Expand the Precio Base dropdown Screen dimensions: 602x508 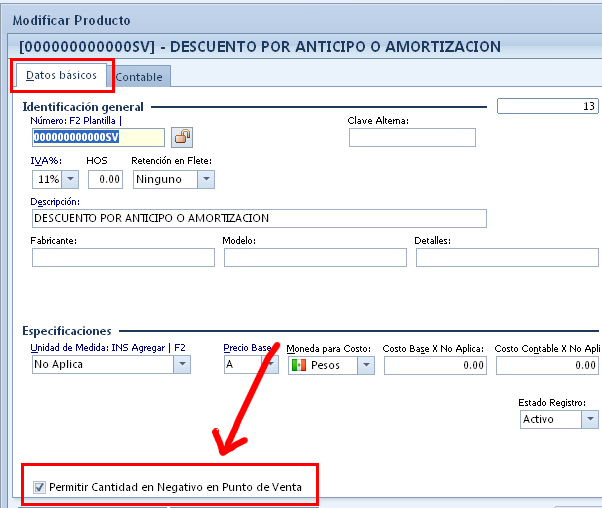click(x=268, y=365)
